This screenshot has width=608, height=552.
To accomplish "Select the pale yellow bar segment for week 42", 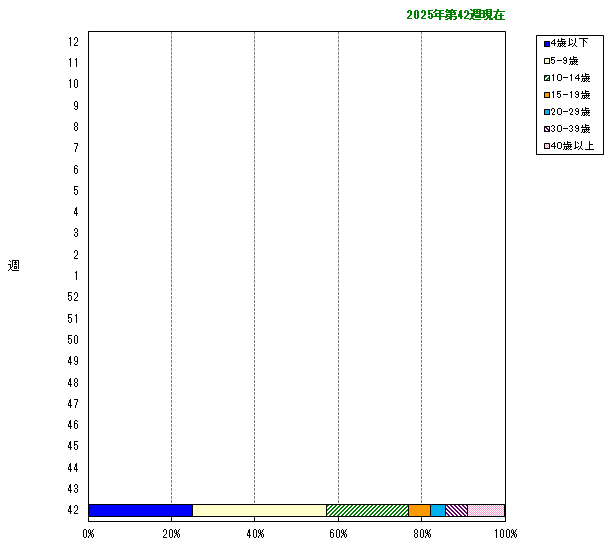I will point(259,510).
